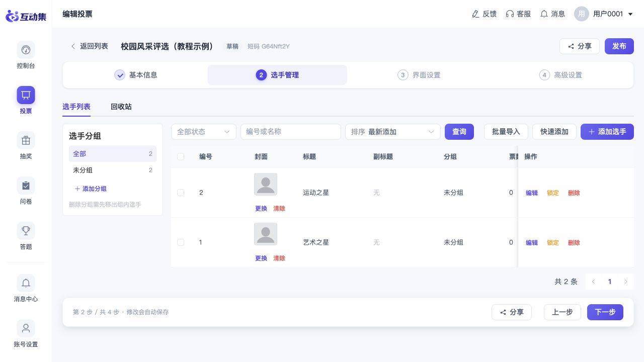The width and height of the screenshot is (644, 362).
Task: Click the 反馈 pencil icon in header
Action: coord(475,14)
